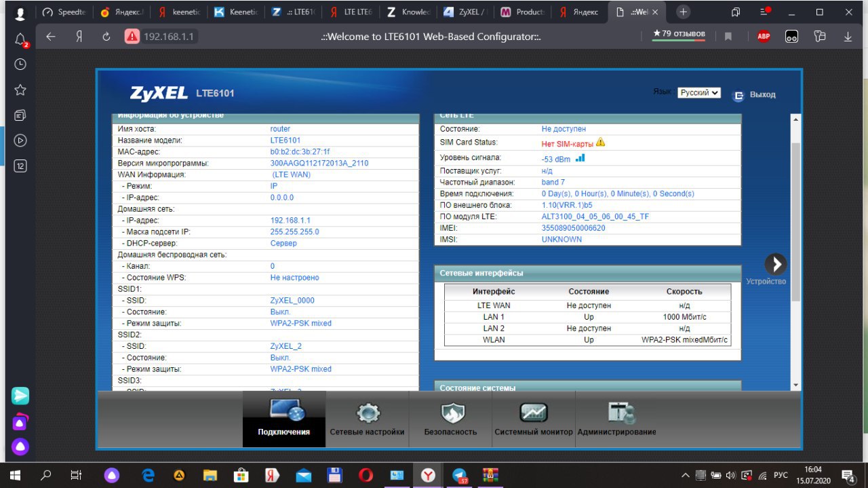Open the Администрирование icon
Image resolution: width=868 pixels, height=488 pixels.
(x=620, y=412)
